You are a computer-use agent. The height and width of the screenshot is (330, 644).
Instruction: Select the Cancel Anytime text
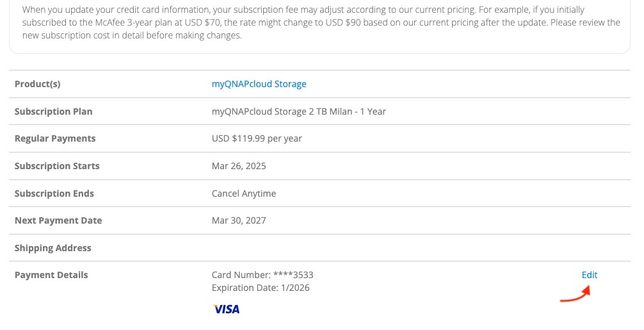(x=244, y=194)
